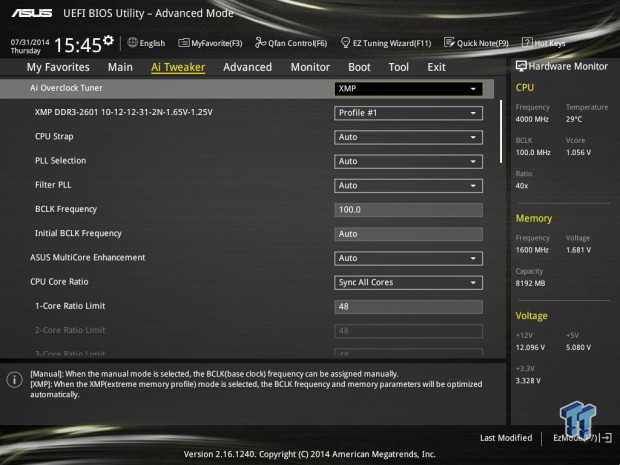Click the 1-Core Ratio Limit 48 field
The height and width of the screenshot is (465, 620).
[x=408, y=306]
